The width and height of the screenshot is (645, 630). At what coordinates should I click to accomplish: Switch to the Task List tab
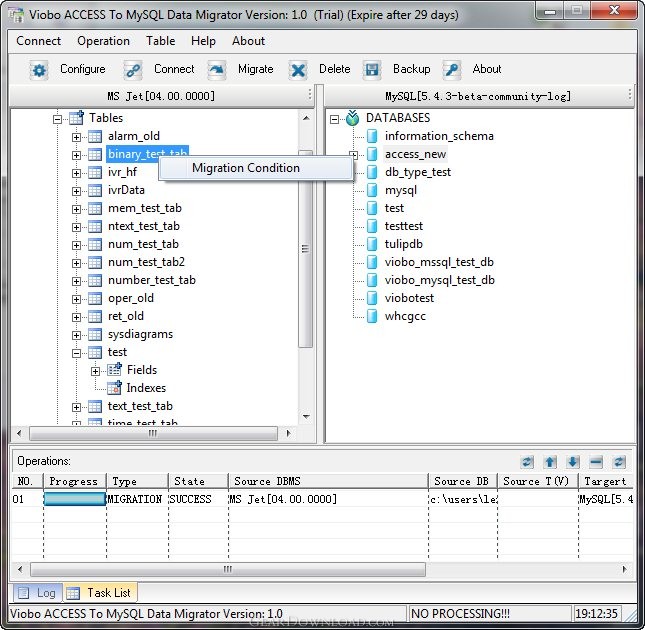click(x=100, y=593)
